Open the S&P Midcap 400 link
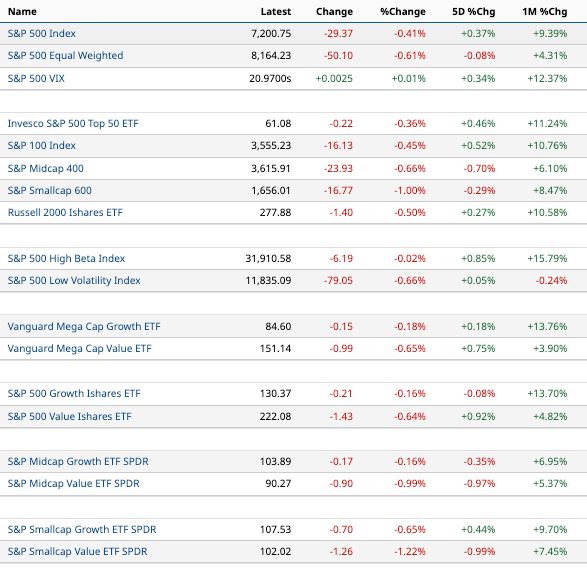 tap(45, 168)
